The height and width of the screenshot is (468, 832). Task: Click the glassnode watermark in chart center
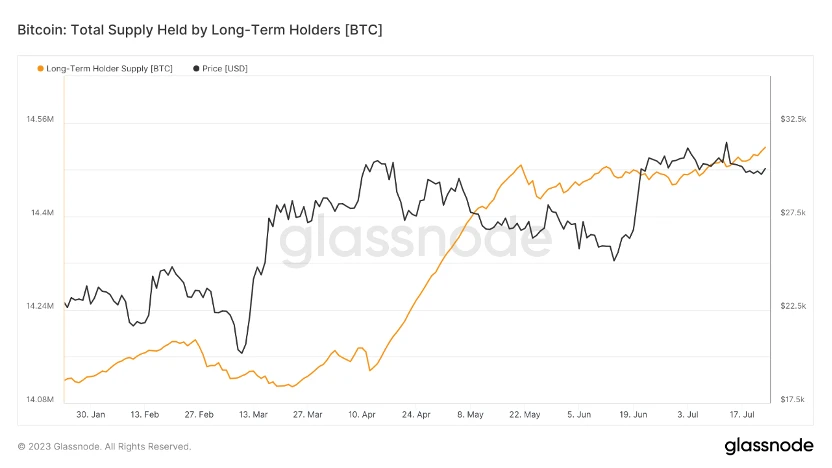coord(415,241)
